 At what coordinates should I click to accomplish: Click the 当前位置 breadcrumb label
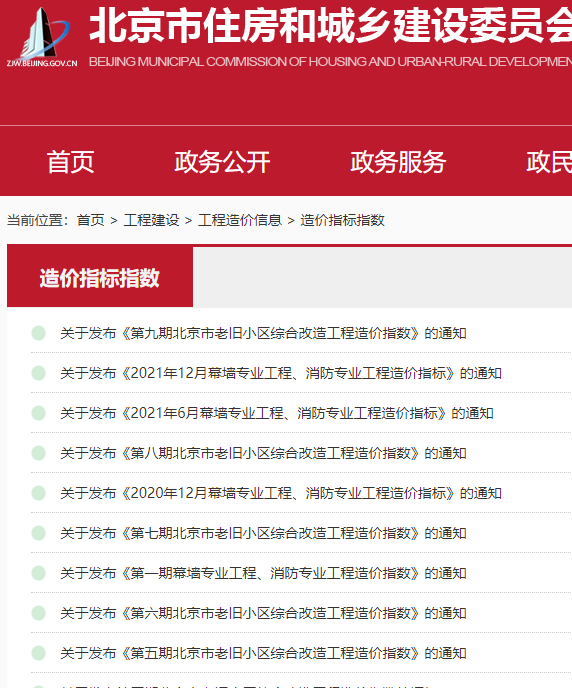coord(37,220)
